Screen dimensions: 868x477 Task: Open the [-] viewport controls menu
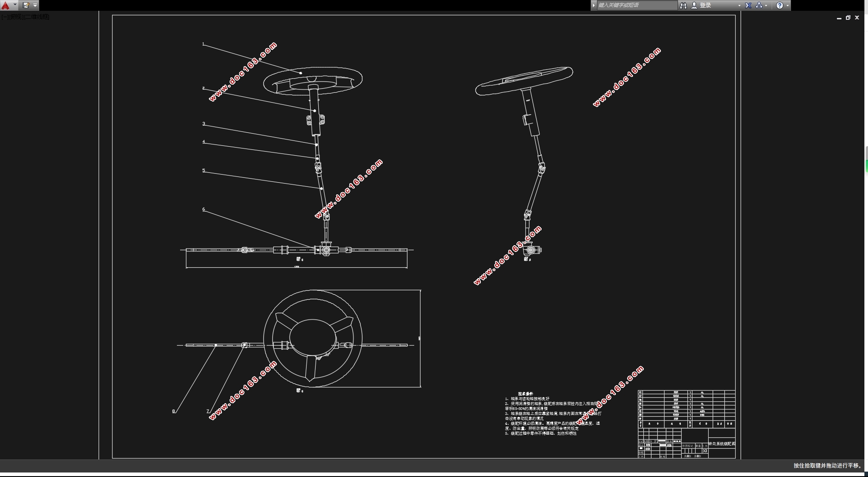tap(5, 17)
